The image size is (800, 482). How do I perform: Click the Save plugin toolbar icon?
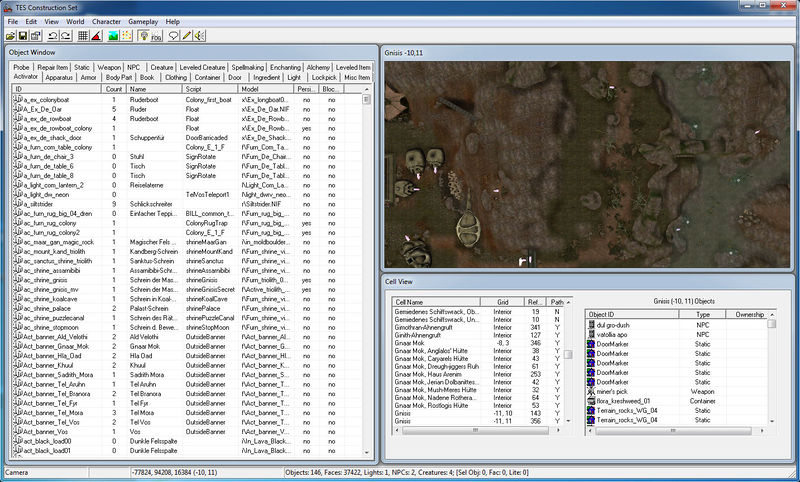23,36
